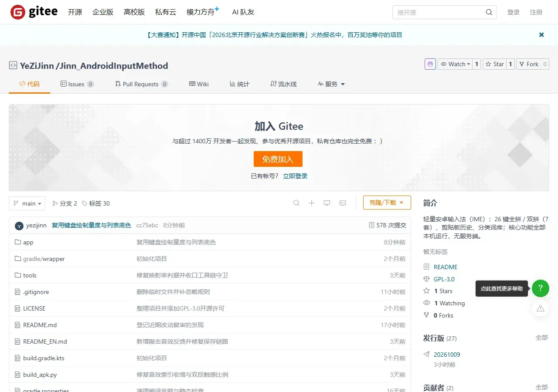
Task: Open the build.gradle.kts file
Action: tap(44, 358)
